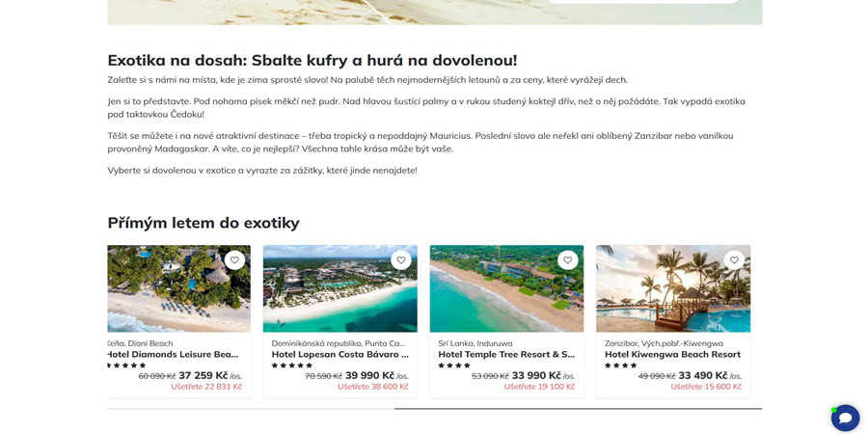View Hotel Temple Tree Resort beach image
This screenshot has width=868, height=434.
pos(506,288)
